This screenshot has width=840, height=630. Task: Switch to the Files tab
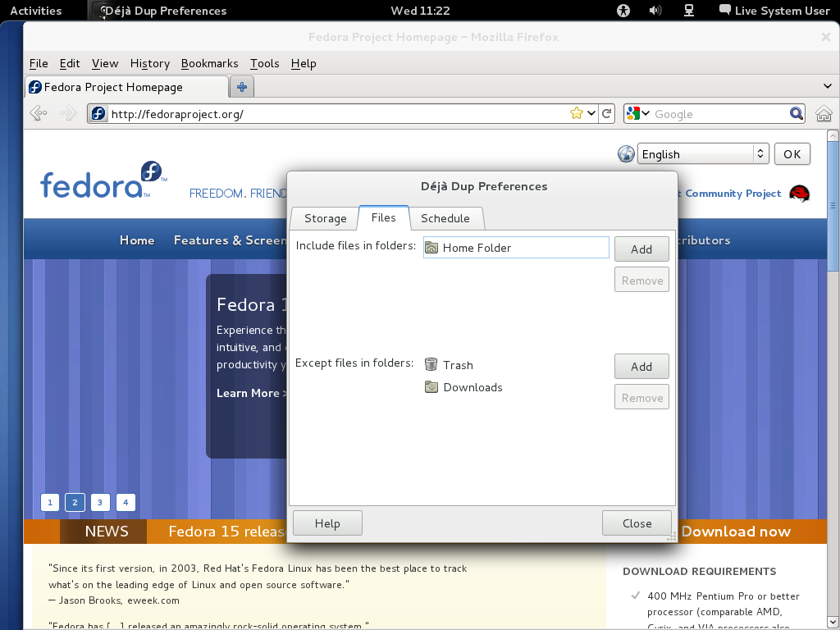click(x=384, y=217)
